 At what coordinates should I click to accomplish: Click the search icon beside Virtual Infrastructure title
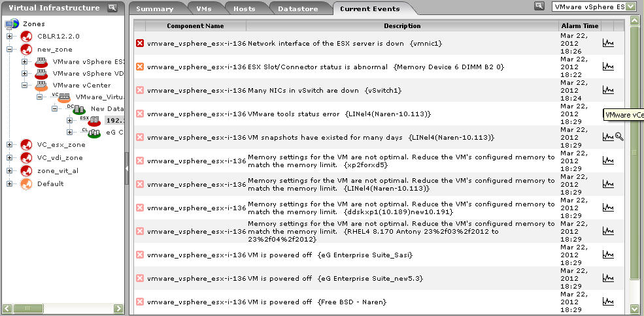click(112, 7)
